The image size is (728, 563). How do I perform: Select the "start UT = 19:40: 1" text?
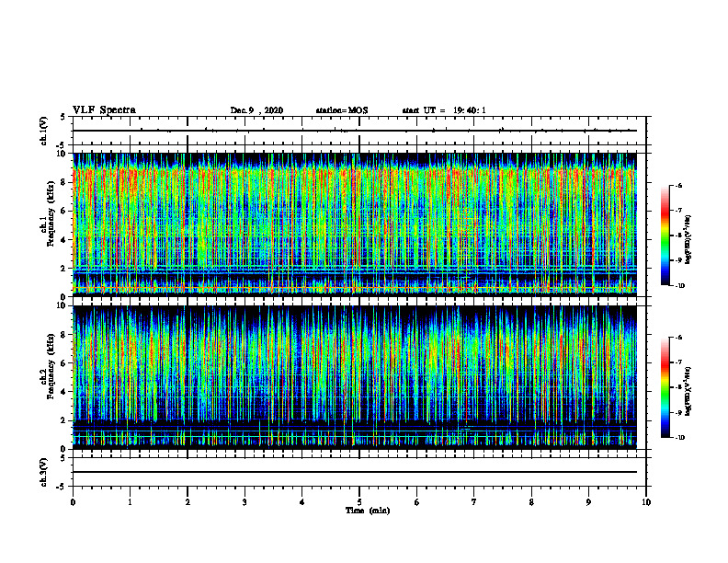(x=444, y=110)
